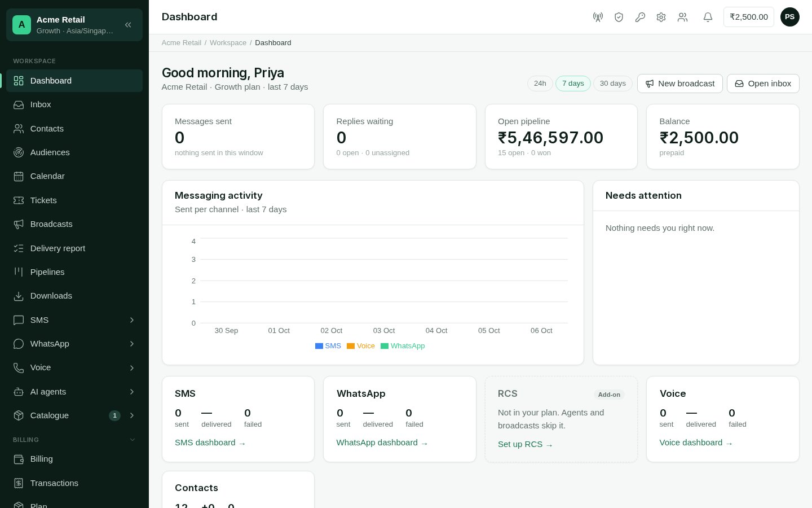Open Broadcasts in sidebar
The width and height of the screenshot is (812, 508).
coord(74,224)
